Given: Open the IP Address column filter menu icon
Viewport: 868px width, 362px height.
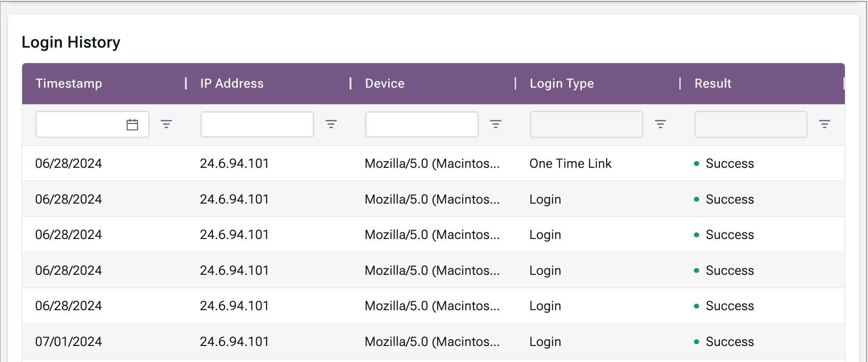Looking at the screenshot, I should pos(331,124).
